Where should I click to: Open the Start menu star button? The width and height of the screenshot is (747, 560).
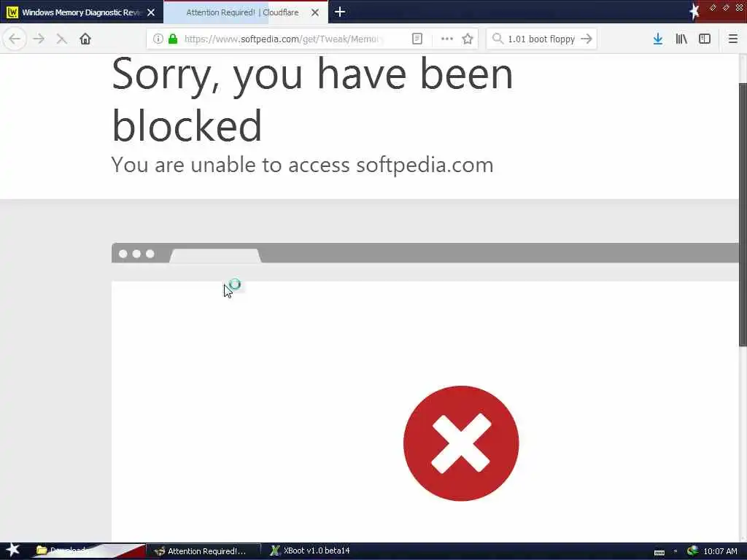point(12,551)
